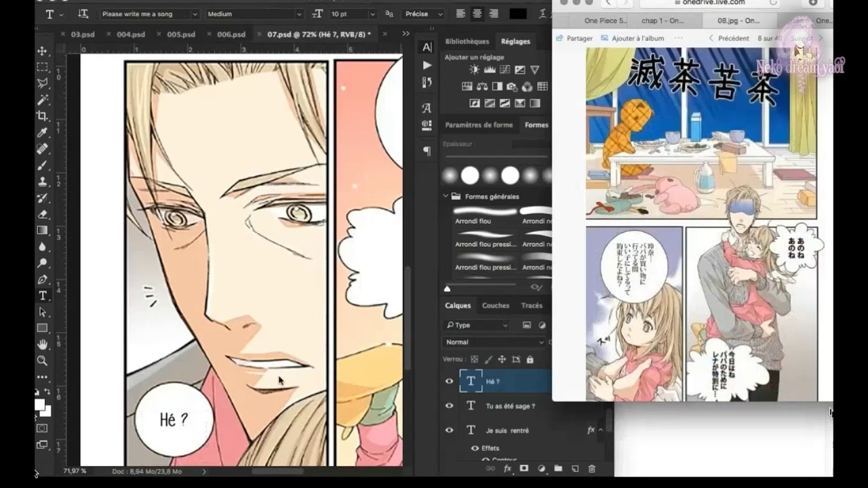Image resolution: width=868 pixels, height=488 pixels.
Task: Open the layer filter Type dropdown
Action: click(x=477, y=325)
